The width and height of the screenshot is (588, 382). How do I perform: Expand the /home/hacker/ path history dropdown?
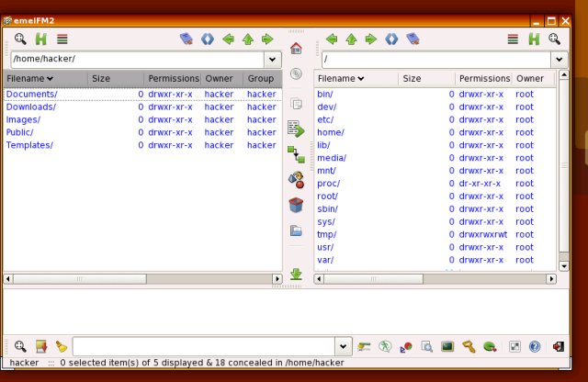(x=273, y=60)
